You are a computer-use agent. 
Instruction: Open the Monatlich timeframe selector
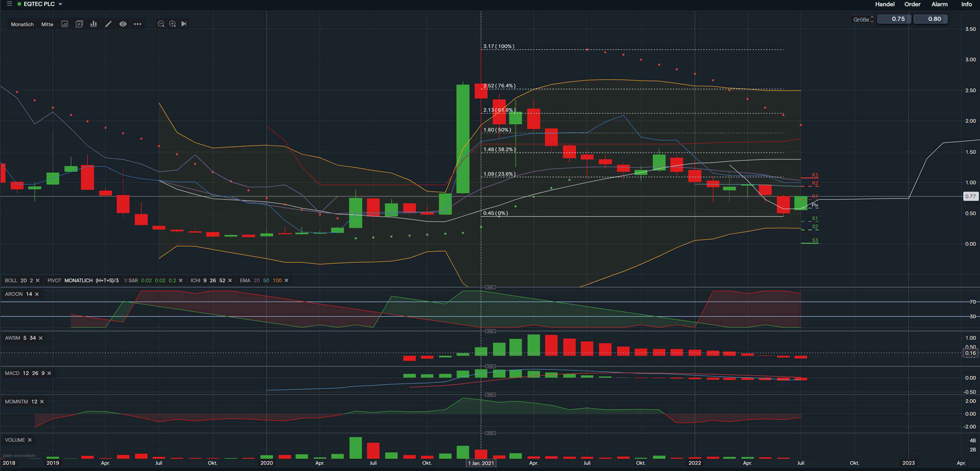[x=22, y=24]
